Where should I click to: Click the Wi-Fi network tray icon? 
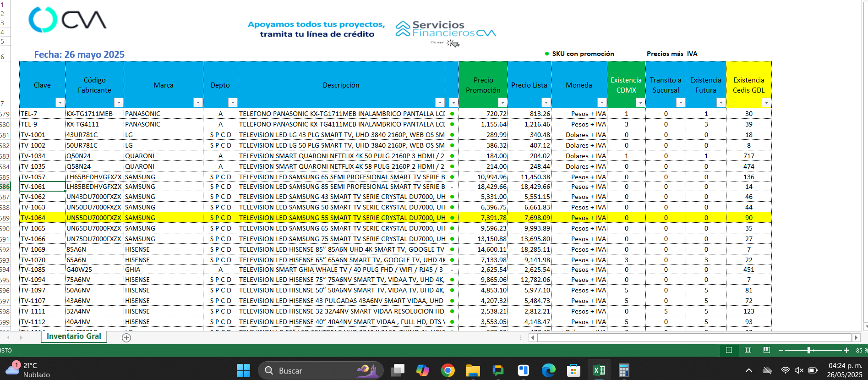tap(785, 370)
